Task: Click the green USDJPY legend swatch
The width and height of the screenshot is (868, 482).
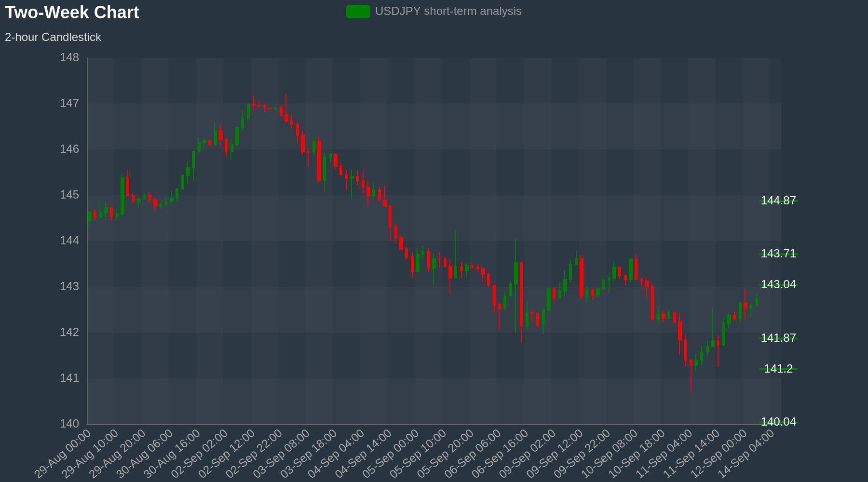Action: (x=358, y=12)
